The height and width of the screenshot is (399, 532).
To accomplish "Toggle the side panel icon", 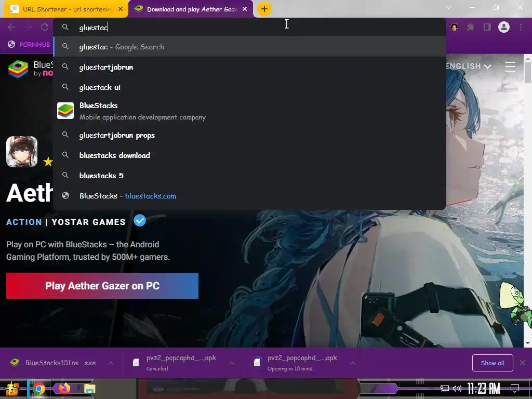I will pos(487,27).
